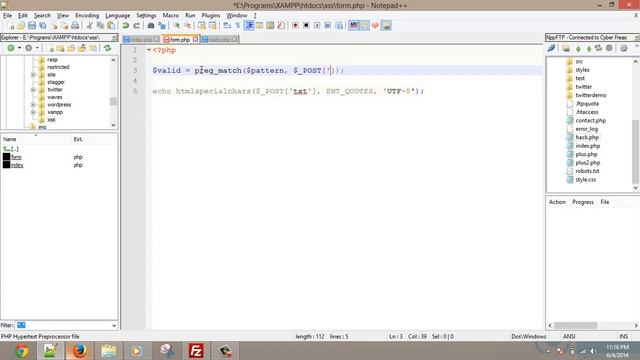This screenshot has height=360, width=640.
Task: Select the restricted folder in Explorer tree
Action: (x=58, y=67)
